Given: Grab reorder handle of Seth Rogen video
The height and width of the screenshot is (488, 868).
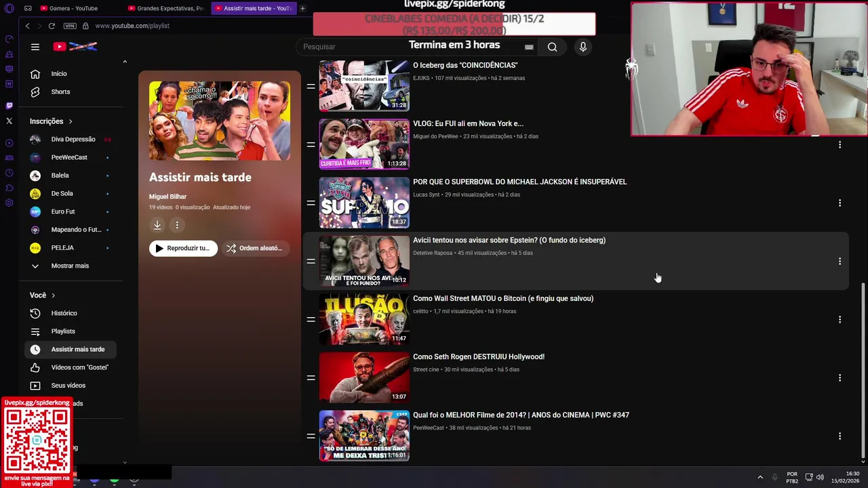Looking at the screenshot, I should [311, 378].
